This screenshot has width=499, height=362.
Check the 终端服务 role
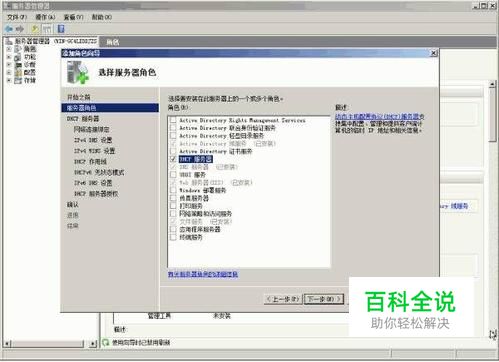(x=173, y=237)
